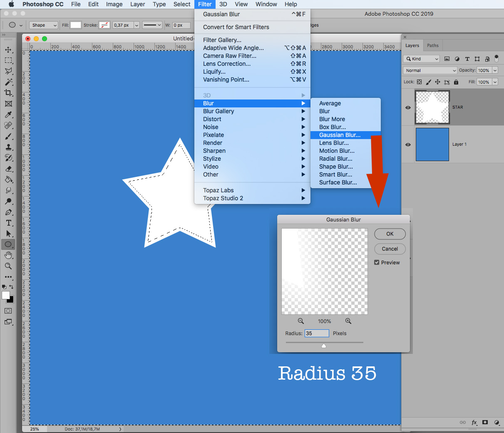Image resolution: width=504 pixels, height=433 pixels.
Task: Toggle lock transparent pixels
Action: [x=419, y=82]
